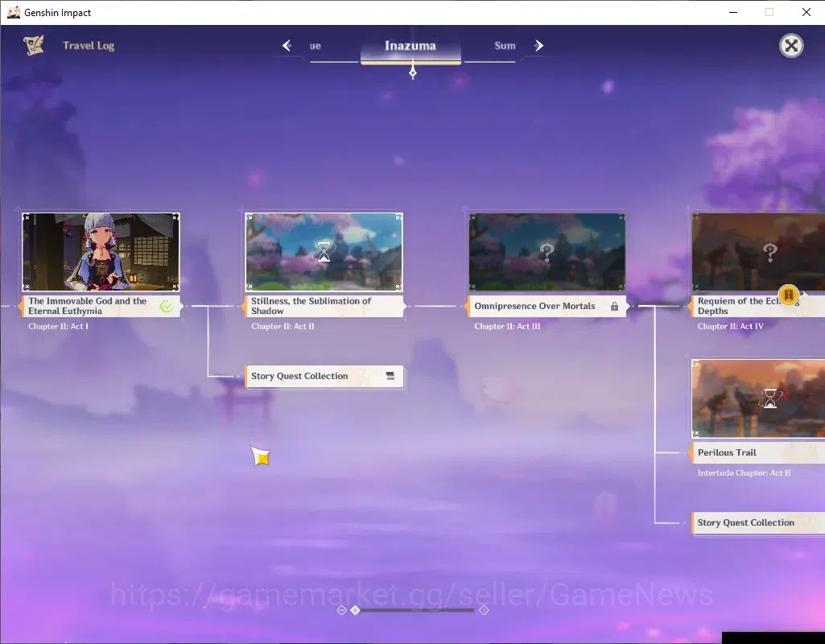Close the Genshin Impact window

pos(806,12)
